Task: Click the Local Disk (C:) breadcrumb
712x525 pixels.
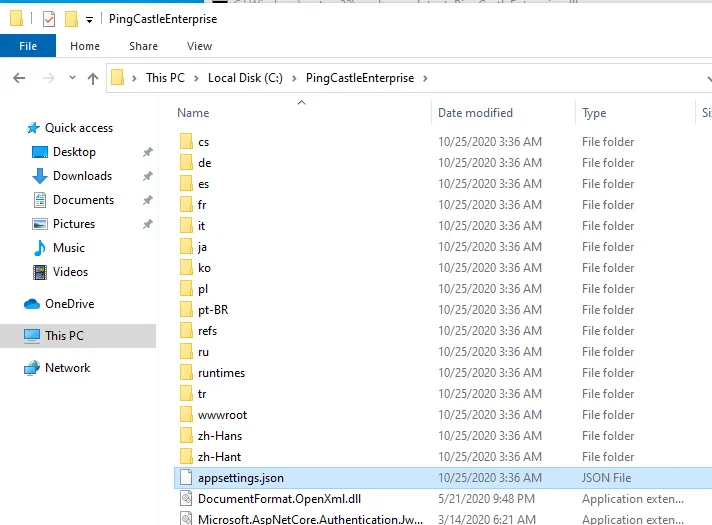Action: tap(245, 78)
